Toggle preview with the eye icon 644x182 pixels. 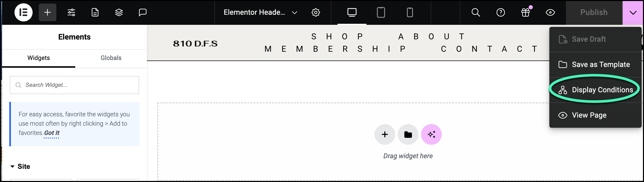point(550,12)
